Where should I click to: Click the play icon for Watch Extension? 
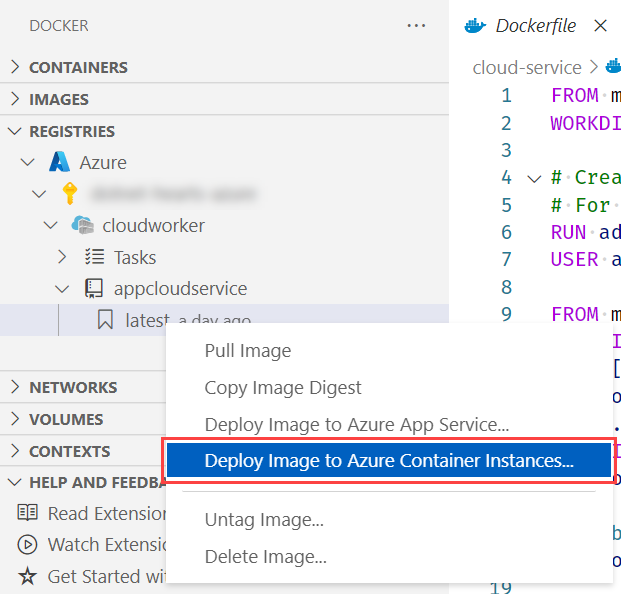(x=28, y=544)
